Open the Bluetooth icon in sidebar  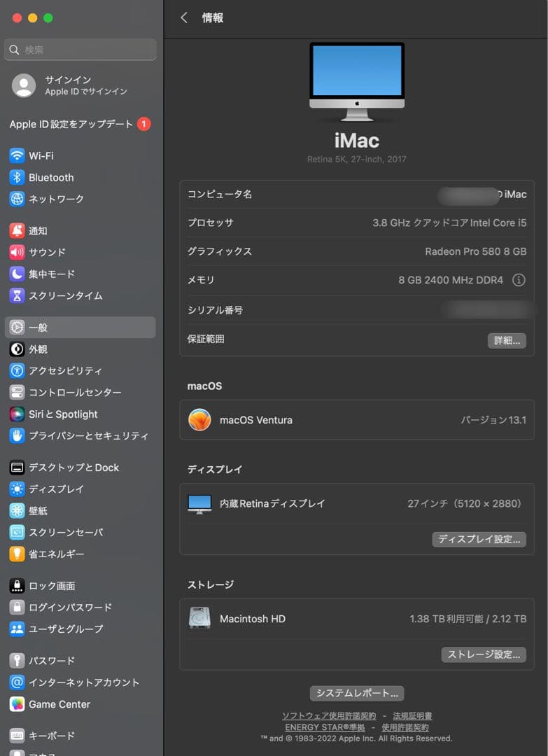click(x=17, y=177)
